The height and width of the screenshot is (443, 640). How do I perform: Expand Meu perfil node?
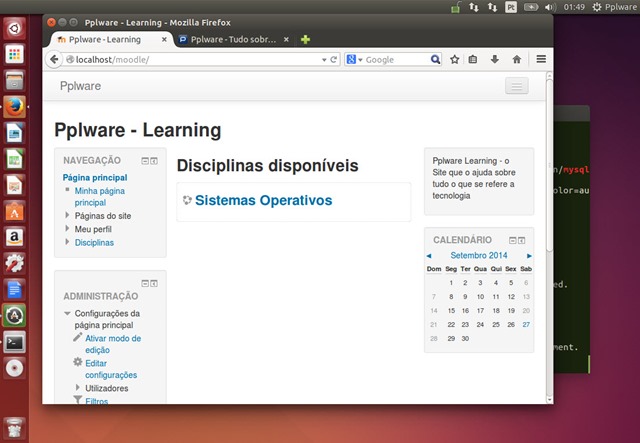pyautogui.click(x=67, y=229)
